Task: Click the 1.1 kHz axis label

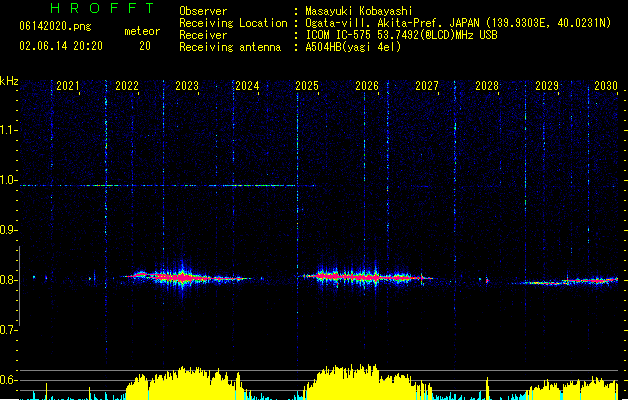Action: tap(8, 130)
